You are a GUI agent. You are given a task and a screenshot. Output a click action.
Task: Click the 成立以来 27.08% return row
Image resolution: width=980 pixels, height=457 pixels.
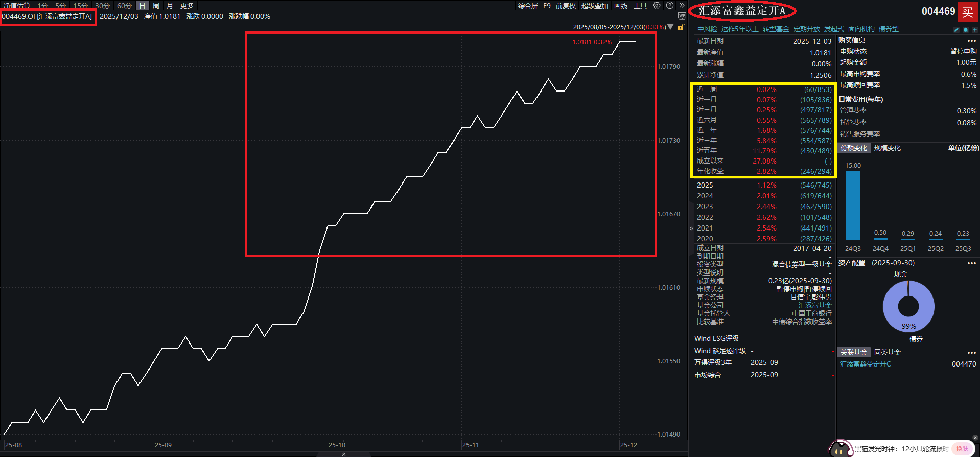[x=764, y=161]
